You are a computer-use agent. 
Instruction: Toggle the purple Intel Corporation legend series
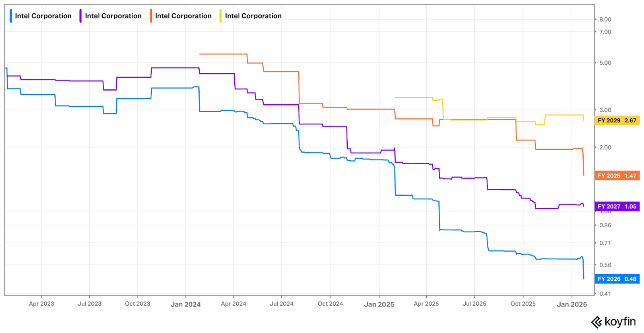coord(113,16)
